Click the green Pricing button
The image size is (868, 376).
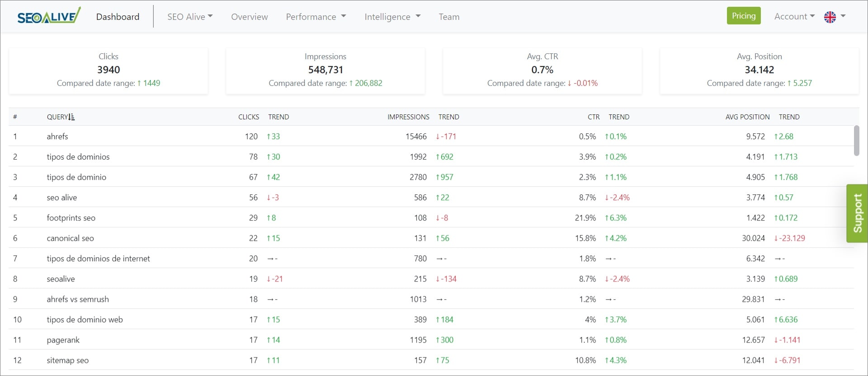tap(744, 16)
